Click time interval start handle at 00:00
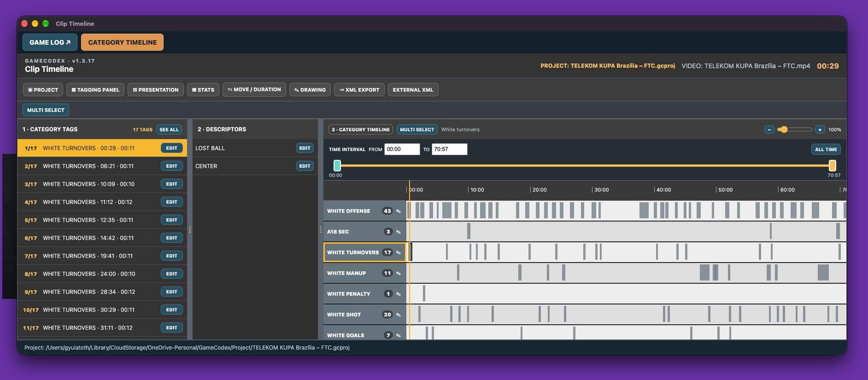 [x=337, y=165]
